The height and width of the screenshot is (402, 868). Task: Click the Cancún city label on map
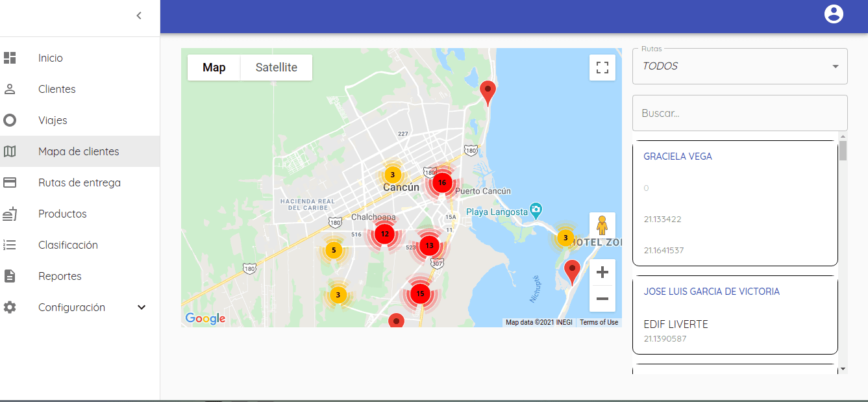click(401, 187)
